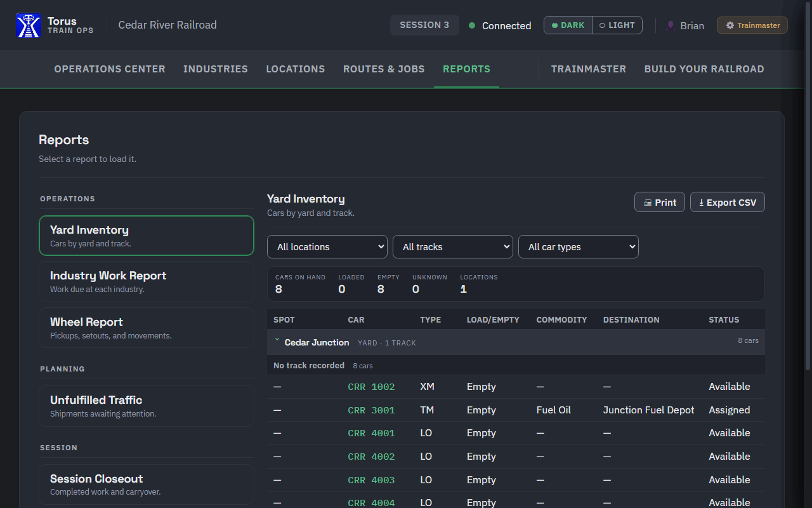Open car CRR 4003 link
The image size is (812, 508).
[371, 480]
